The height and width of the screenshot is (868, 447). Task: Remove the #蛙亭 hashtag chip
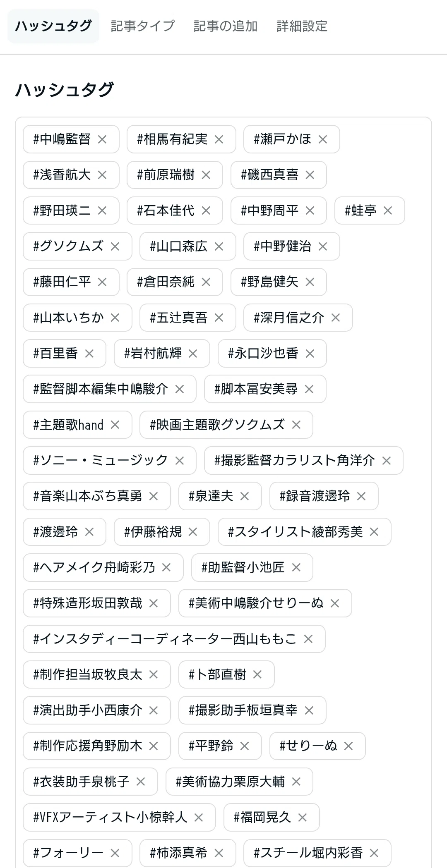pyautogui.click(x=387, y=210)
